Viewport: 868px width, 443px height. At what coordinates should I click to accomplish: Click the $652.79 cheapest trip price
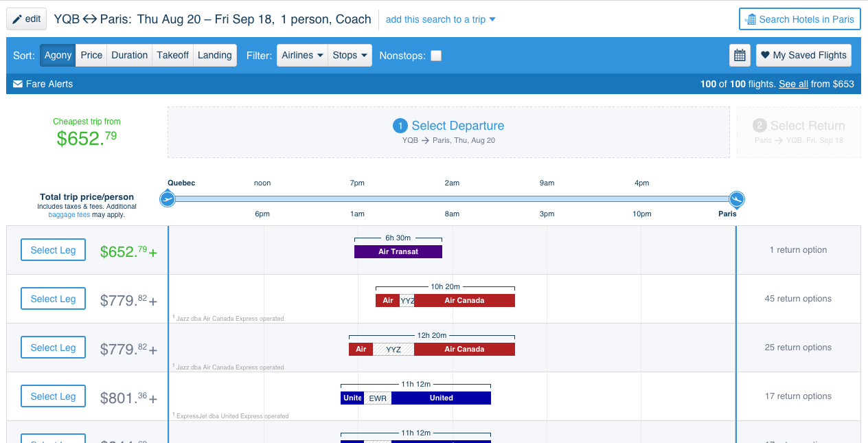click(87, 138)
